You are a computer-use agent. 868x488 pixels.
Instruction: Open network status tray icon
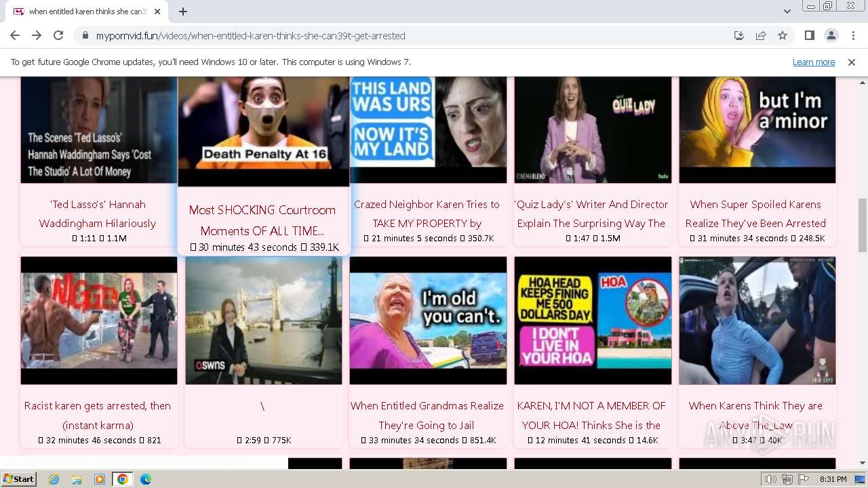point(787,479)
